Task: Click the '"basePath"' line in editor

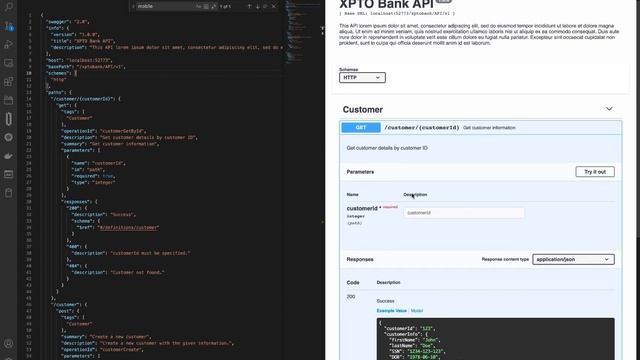Action: pos(85,67)
